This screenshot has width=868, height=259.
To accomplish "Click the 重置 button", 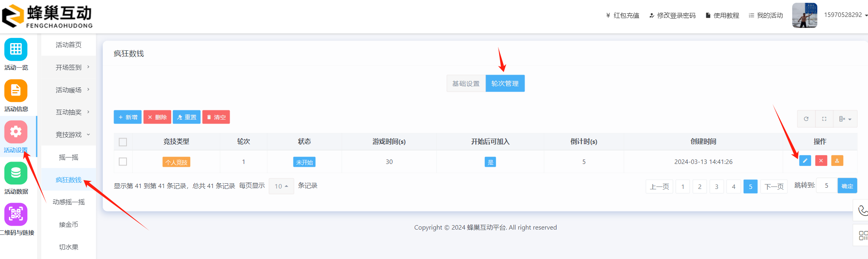I will pyautogui.click(x=187, y=117).
